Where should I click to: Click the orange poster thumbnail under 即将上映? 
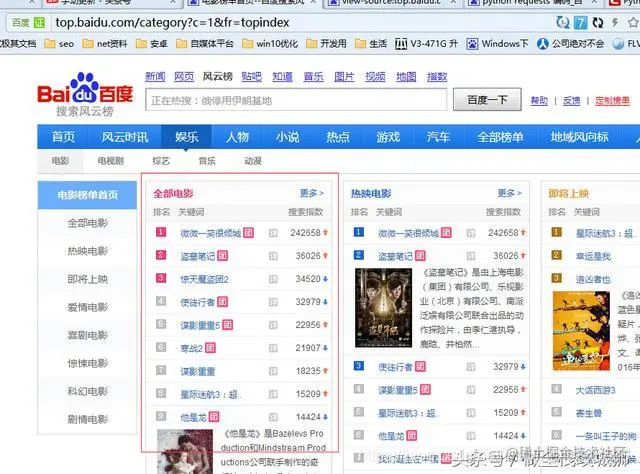[x=581, y=331]
